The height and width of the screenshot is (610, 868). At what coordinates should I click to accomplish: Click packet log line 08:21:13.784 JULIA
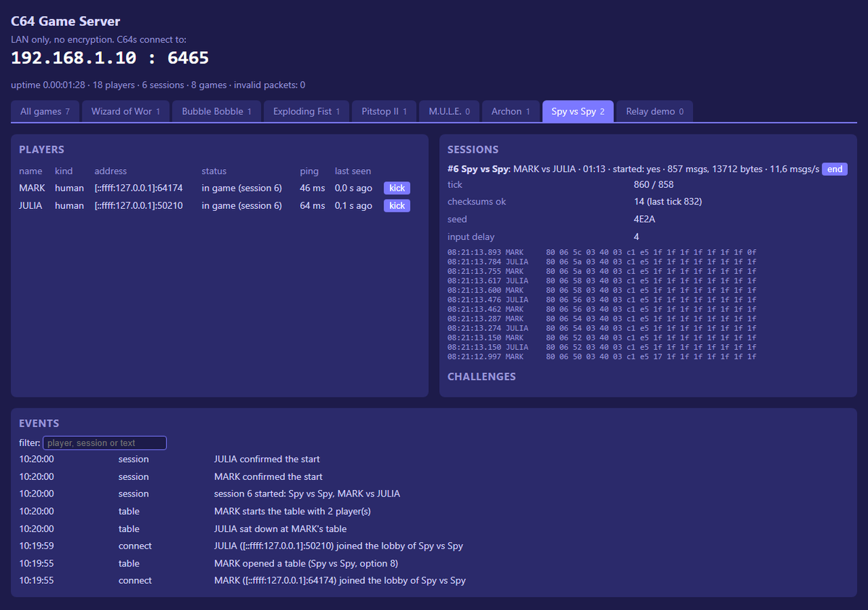602,262
